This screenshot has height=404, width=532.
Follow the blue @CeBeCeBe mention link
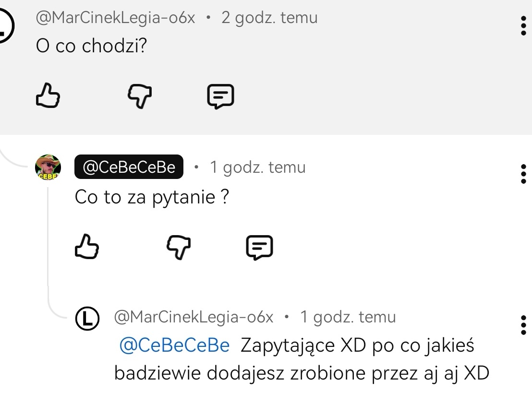click(x=174, y=345)
